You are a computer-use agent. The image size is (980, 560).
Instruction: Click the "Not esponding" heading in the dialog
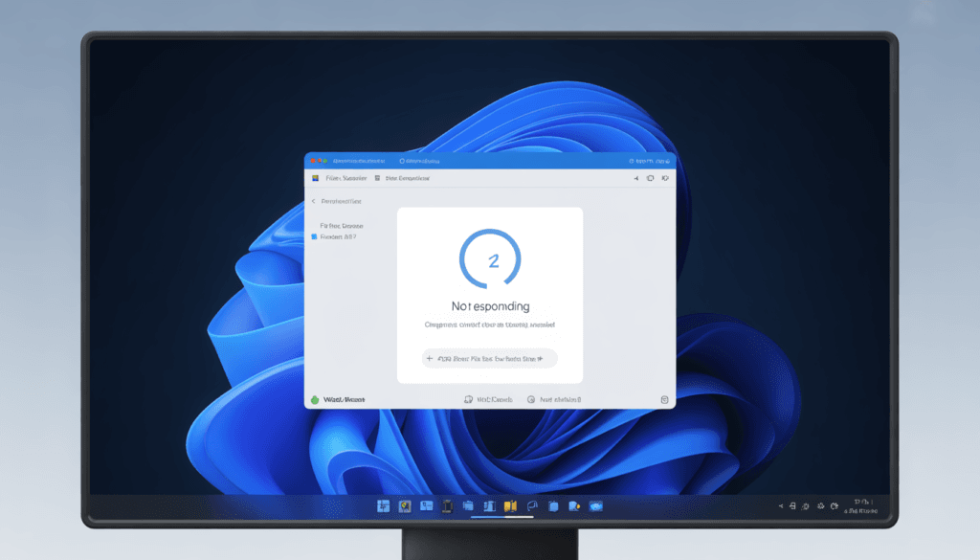pos(490,306)
